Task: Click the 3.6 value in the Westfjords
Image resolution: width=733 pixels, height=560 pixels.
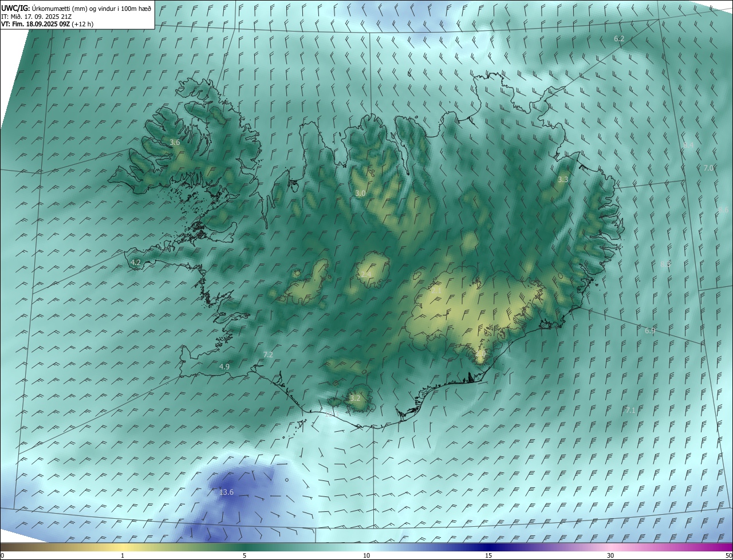Action: 175,142
